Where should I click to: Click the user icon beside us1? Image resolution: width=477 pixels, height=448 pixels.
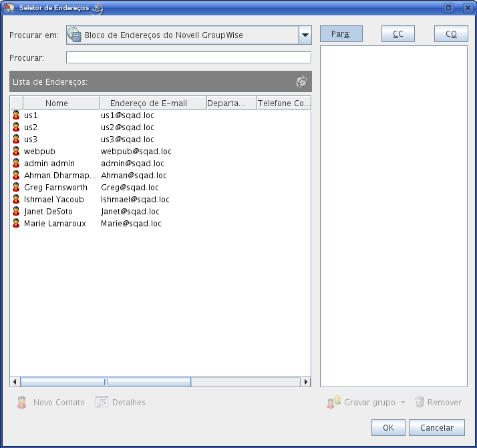(x=16, y=116)
